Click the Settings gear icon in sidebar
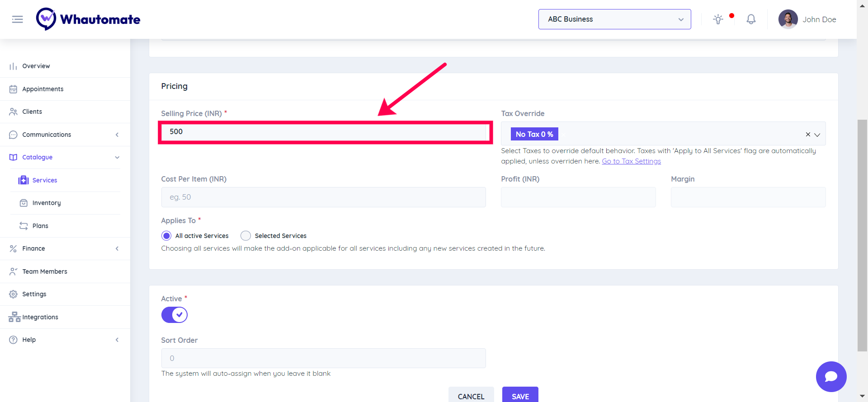The width and height of the screenshot is (868, 402). pyautogui.click(x=14, y=294)
